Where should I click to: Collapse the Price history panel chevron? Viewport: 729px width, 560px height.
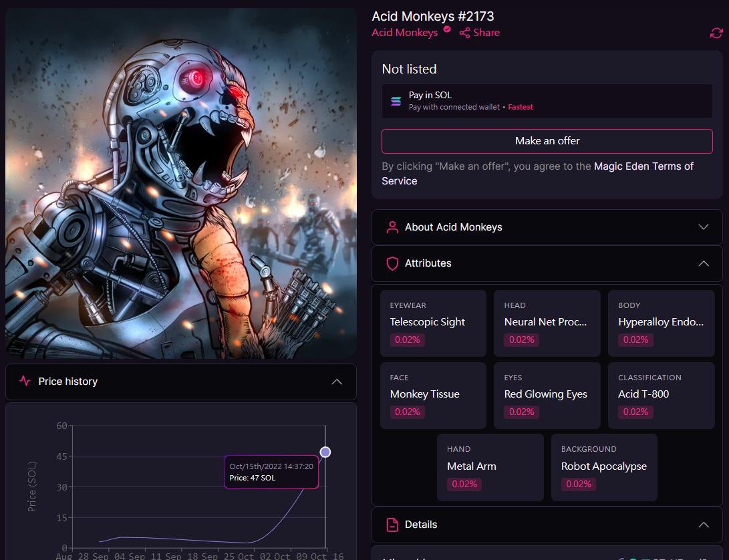click(337, 382)
